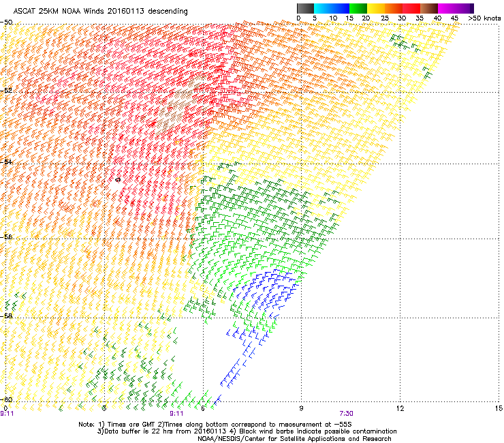This screenshot has height=443, width=504.
Task: Click the legend scale value "10"
Action: (333, 18)
